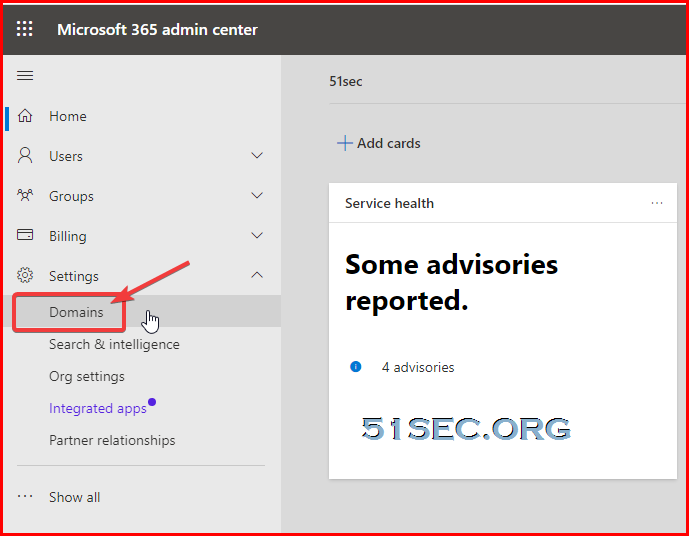Expand the Billing chevron

(x=257, y=235)
